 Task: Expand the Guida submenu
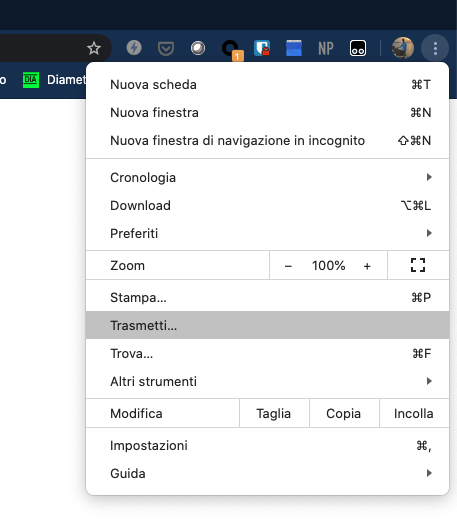[267, 473]
